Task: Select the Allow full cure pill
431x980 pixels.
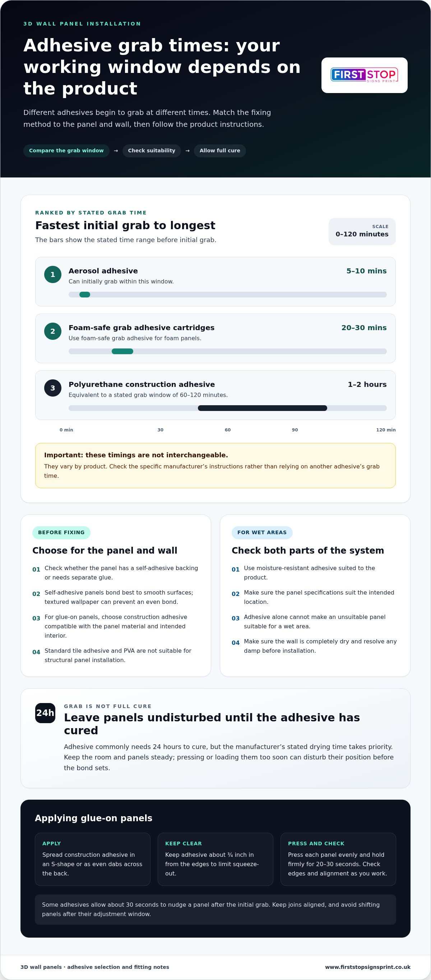Action: tap(220, 151)
